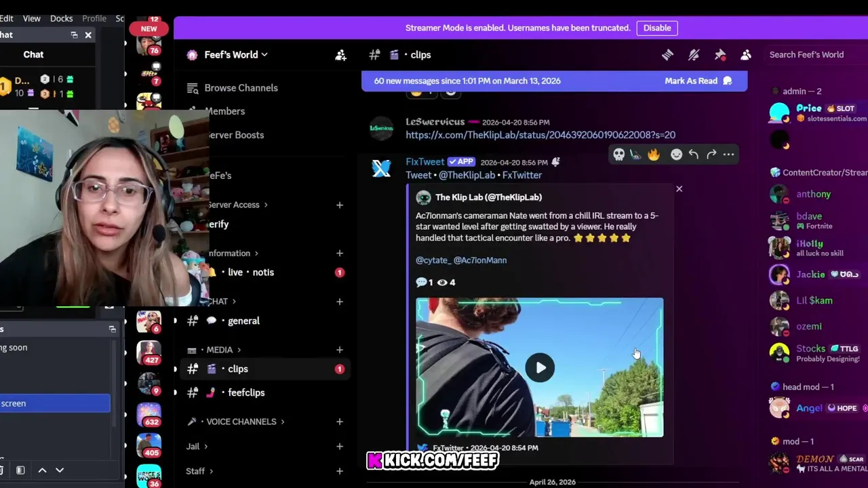
Task: Reply to the message using arrow icon
Action: tap(694, 155)
